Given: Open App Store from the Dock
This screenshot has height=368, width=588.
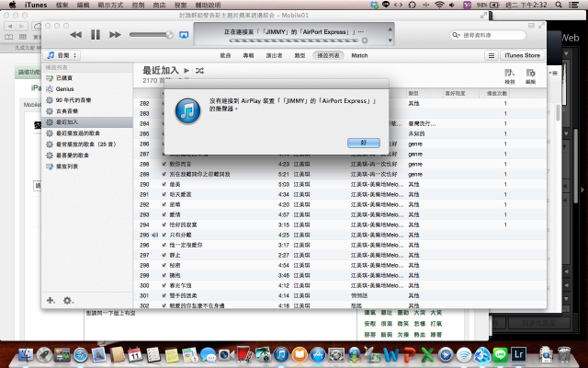Looking at the screenshot, I should [318, 354].
